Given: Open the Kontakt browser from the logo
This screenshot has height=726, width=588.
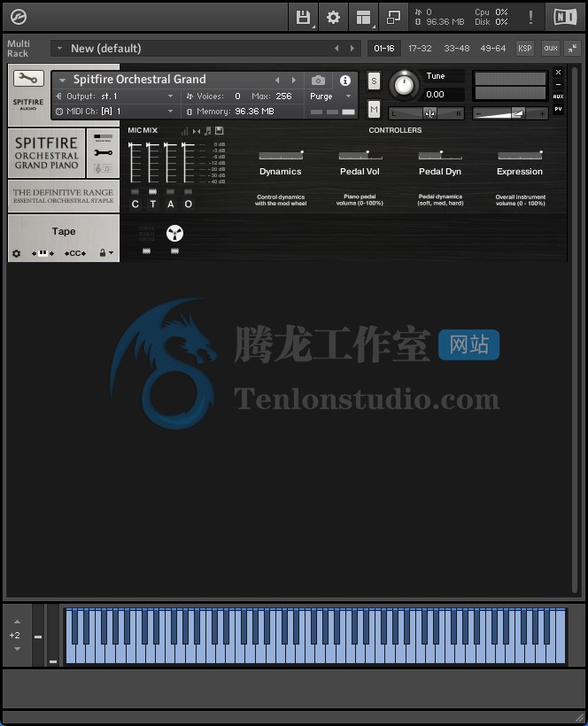Looking at the screenshot, I should [x=19, y=17].
